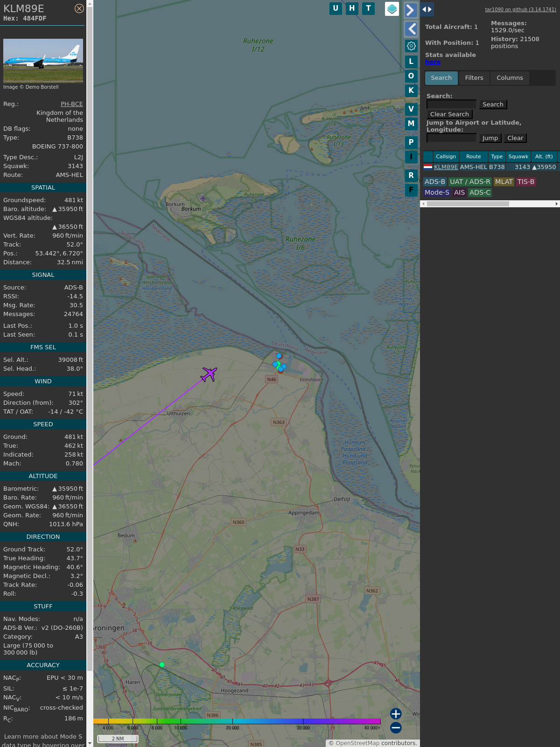The height and width of the screenshot is (747, 560).
Task: Toggle the I map button
Action: (x=411, y=157)
